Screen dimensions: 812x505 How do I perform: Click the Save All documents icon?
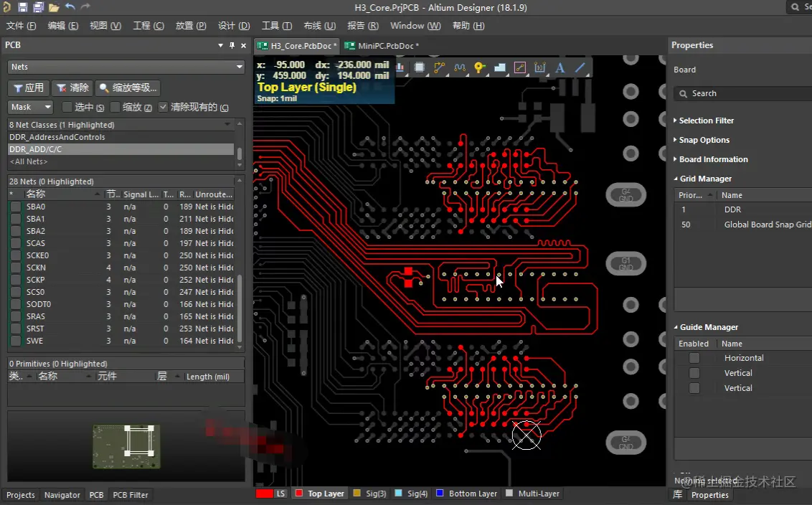click(38, 7)
